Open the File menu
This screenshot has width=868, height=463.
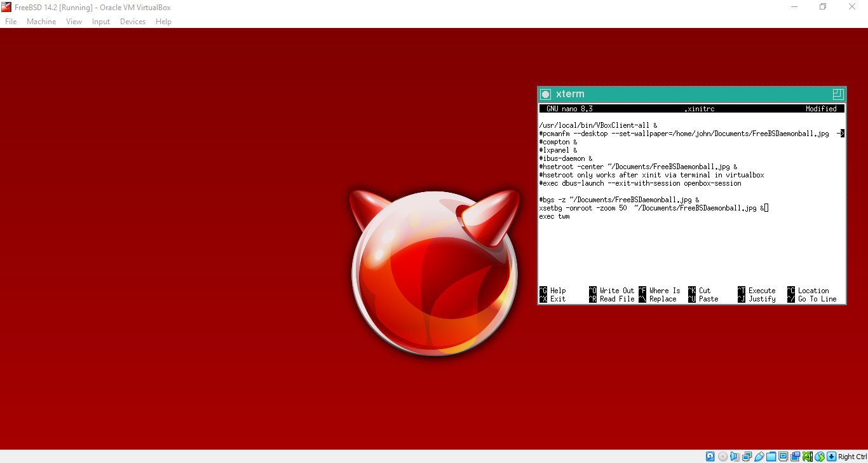[x=11, y=22]
